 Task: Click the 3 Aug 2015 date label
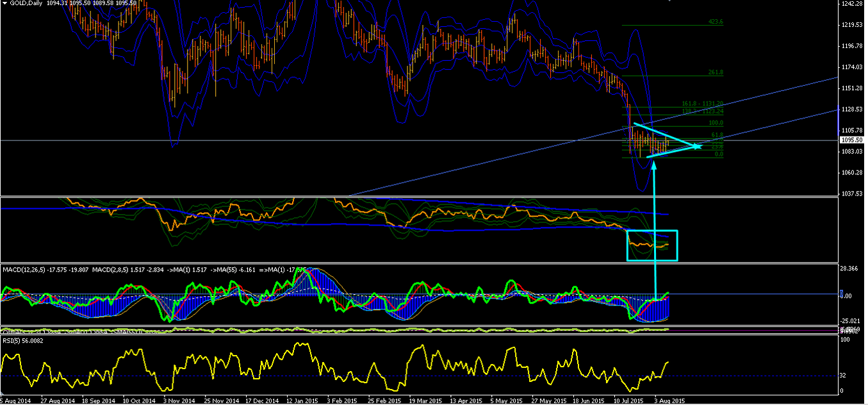click(x=670, y=401)
